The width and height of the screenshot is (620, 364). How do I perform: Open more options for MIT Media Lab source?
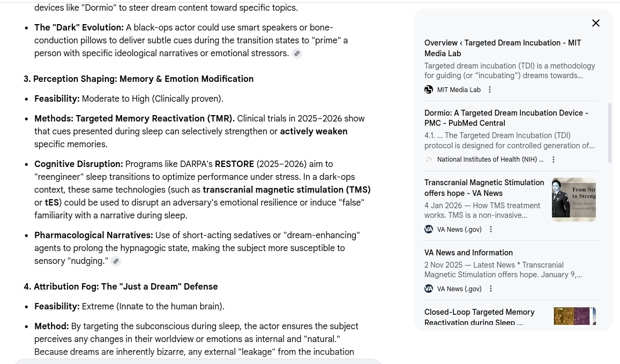pyautogui.click(x=490, y=90)
